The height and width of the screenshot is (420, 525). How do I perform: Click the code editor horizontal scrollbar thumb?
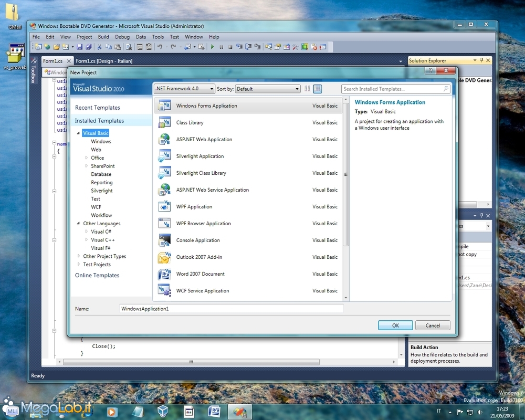[x=191, y=362]
